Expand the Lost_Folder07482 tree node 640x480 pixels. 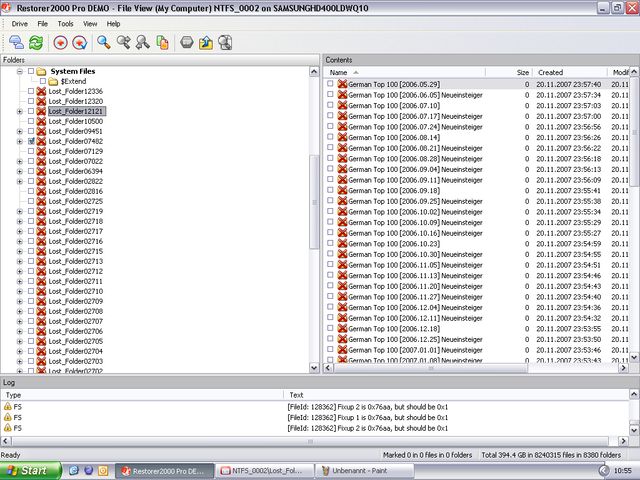(20, 142)
